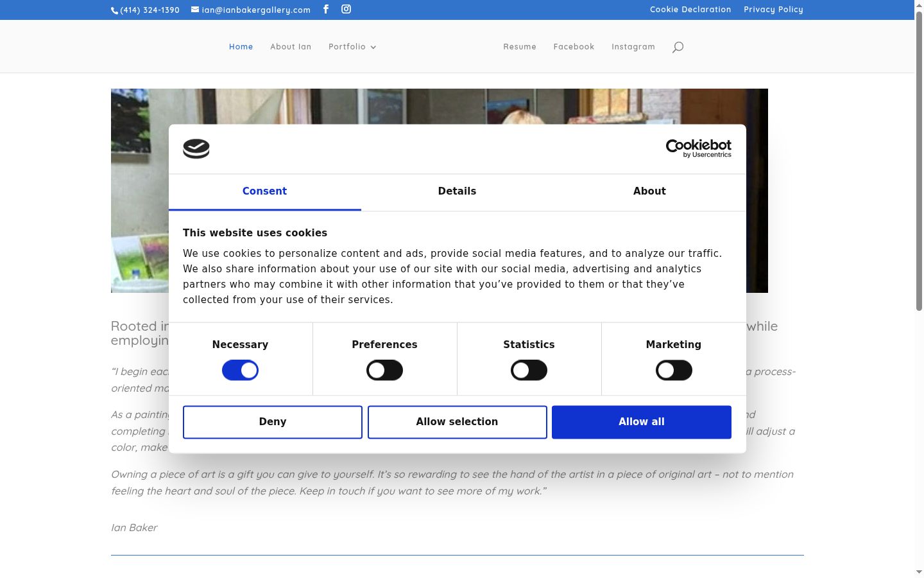The height and width of the screenshot is (578, 924).
Task: Click the Cookiebot logo icon
Action: coord(196,149)
